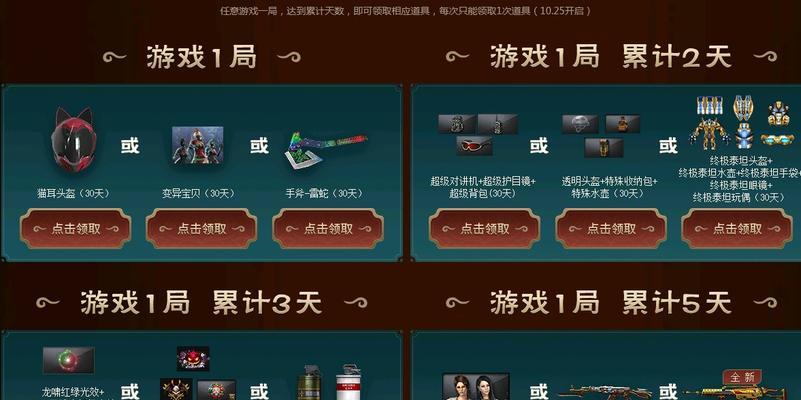Claim the 变异宝贝 reward button
Image resolution: width=801 pixels, height=400 pixels.
click(202, 228)
